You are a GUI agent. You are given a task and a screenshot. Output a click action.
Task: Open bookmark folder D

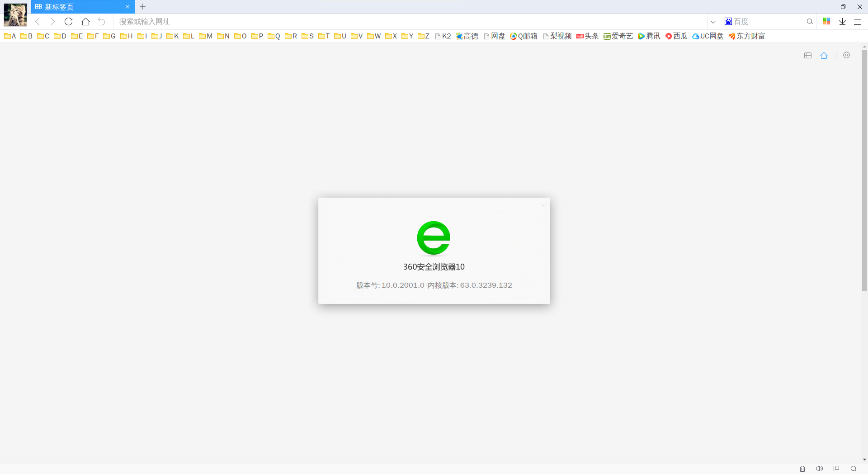(x=60, y=36)
